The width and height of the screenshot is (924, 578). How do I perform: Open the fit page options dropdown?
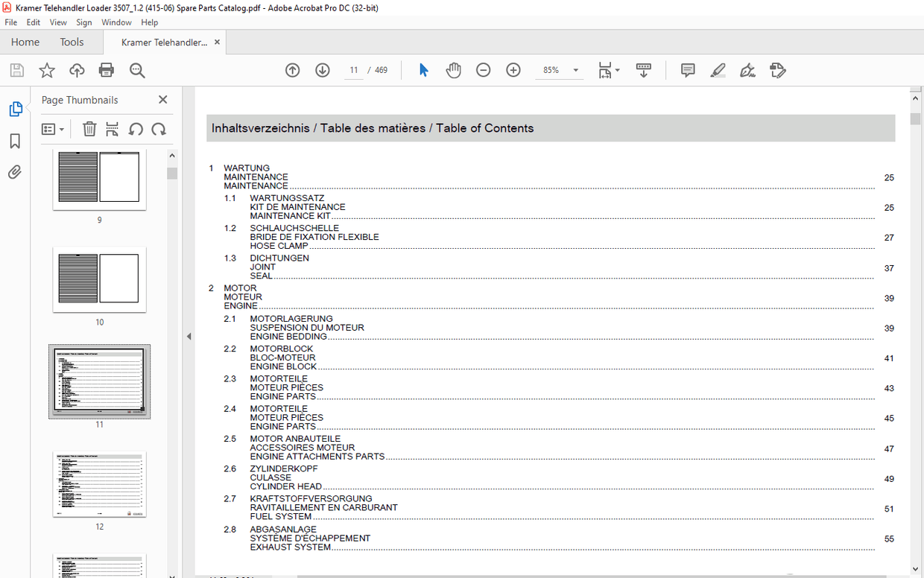pos(609,70)
